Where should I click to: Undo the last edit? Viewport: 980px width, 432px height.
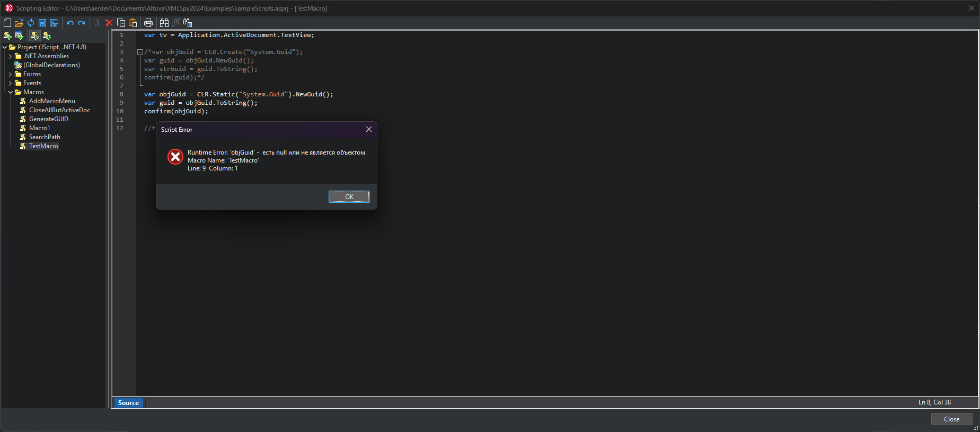(70, 23)
